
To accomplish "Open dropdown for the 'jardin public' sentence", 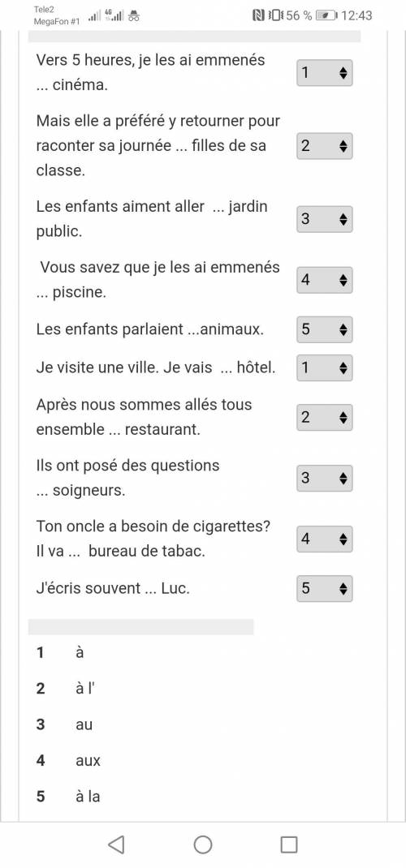I will [x=325, y=219].
